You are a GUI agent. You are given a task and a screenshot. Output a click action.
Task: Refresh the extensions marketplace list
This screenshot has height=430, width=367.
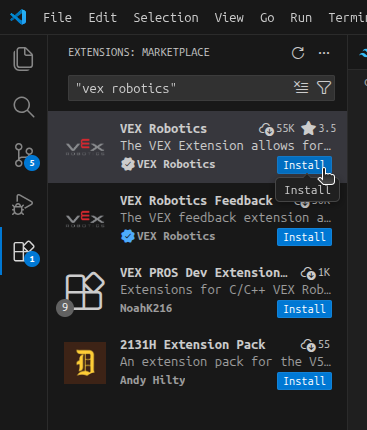tap(298, 53)
